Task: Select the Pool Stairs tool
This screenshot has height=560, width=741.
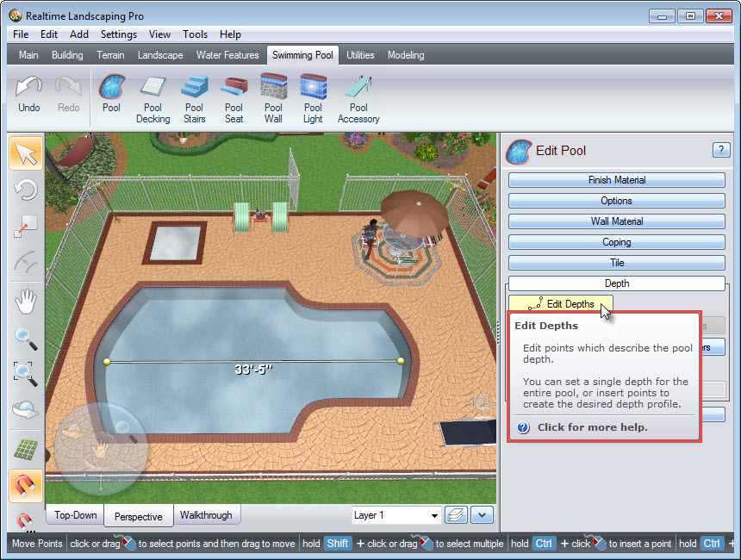Action: [x=194, y=99]
